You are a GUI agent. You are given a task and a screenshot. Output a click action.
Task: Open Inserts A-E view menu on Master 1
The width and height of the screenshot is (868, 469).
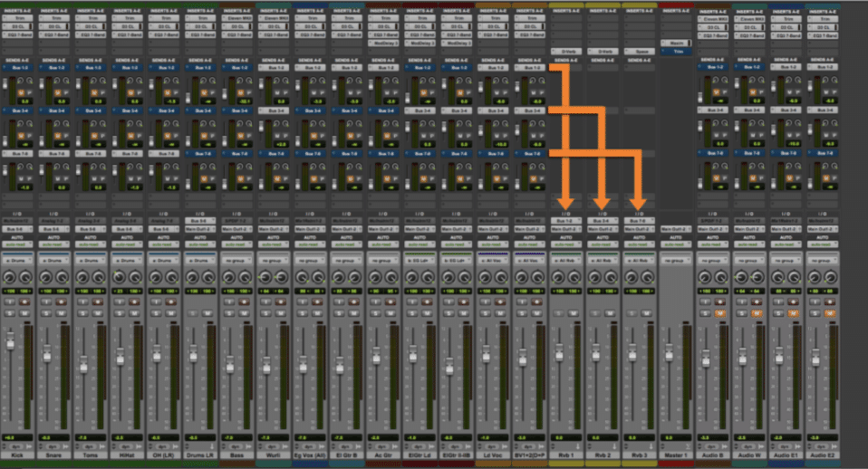point(675,11)
